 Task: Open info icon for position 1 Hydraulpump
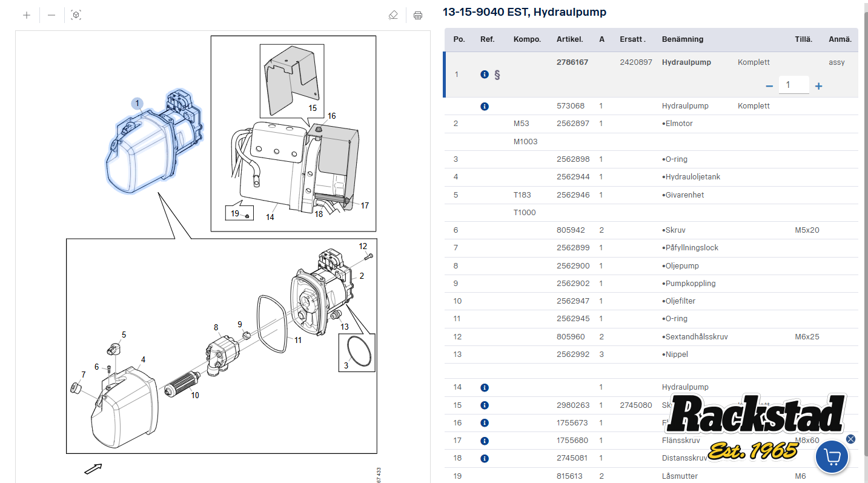[485, 75]
